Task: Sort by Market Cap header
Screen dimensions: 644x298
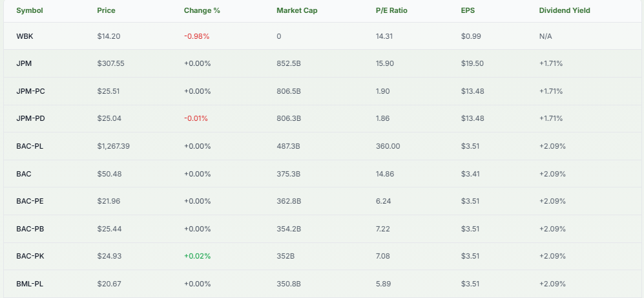Action: [x=296, y=10]
